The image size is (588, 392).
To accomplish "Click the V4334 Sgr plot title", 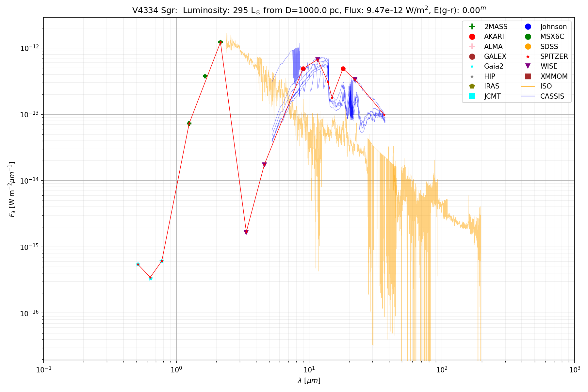I will 309,10.
